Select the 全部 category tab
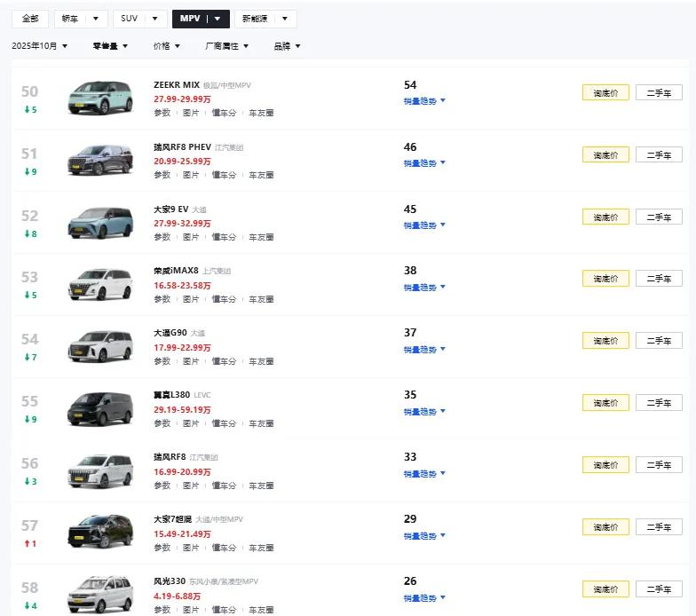This screenshot has height=616, width=696. 30,19
